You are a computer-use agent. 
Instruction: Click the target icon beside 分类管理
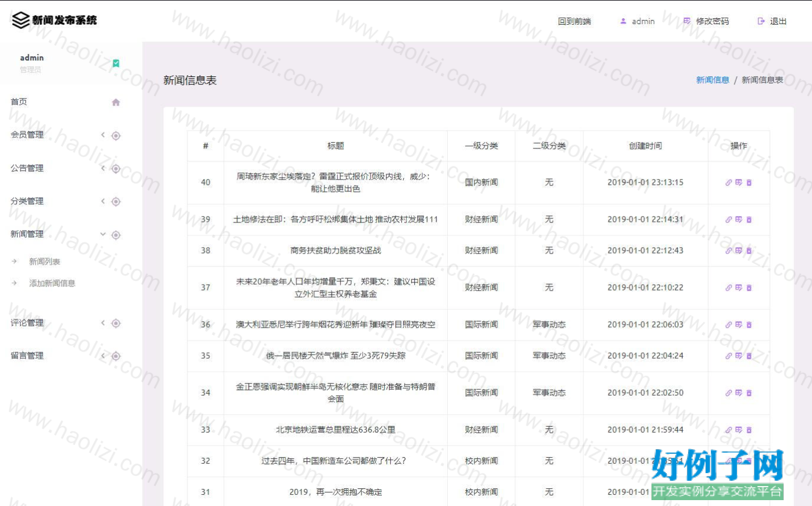coord(116,201)
